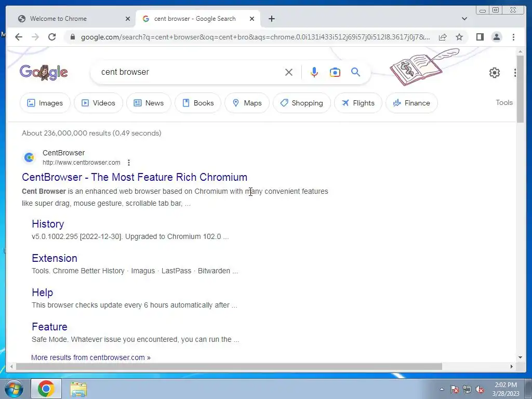
Task: Open the Help sitelink
Action: [x=43, y=292]
